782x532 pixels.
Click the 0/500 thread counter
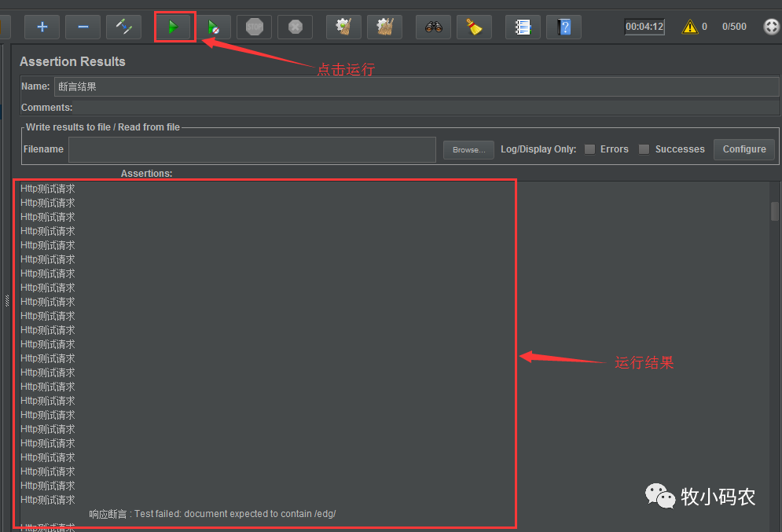[734, 27]
